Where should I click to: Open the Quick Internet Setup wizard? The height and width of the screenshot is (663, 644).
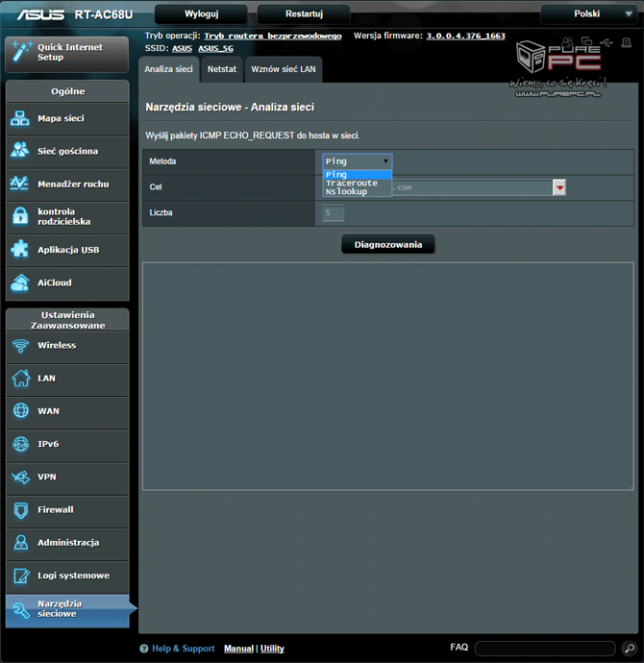point(67,54)
